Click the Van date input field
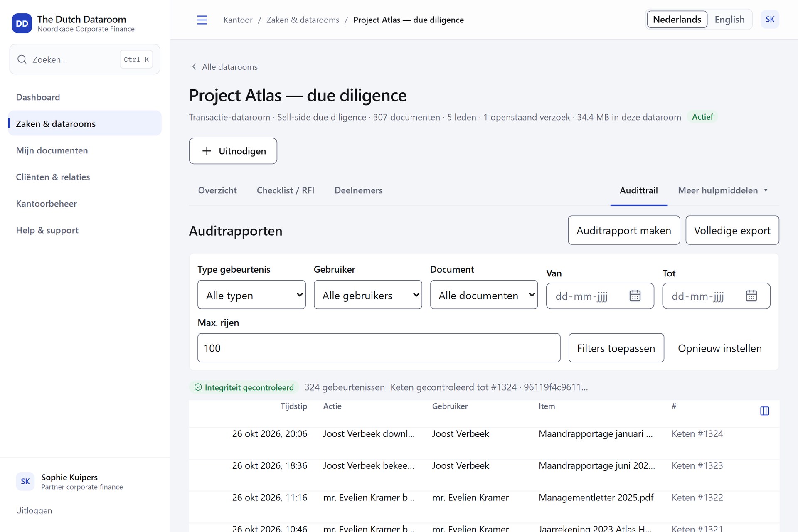Viewport: 798px width, 532px height. click(600, 296)
